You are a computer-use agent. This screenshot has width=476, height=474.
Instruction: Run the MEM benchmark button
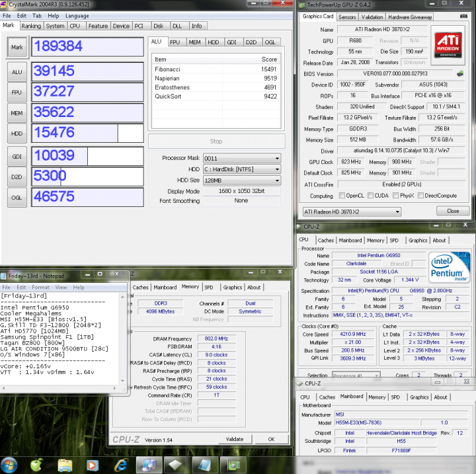click(x=17, y=113)
